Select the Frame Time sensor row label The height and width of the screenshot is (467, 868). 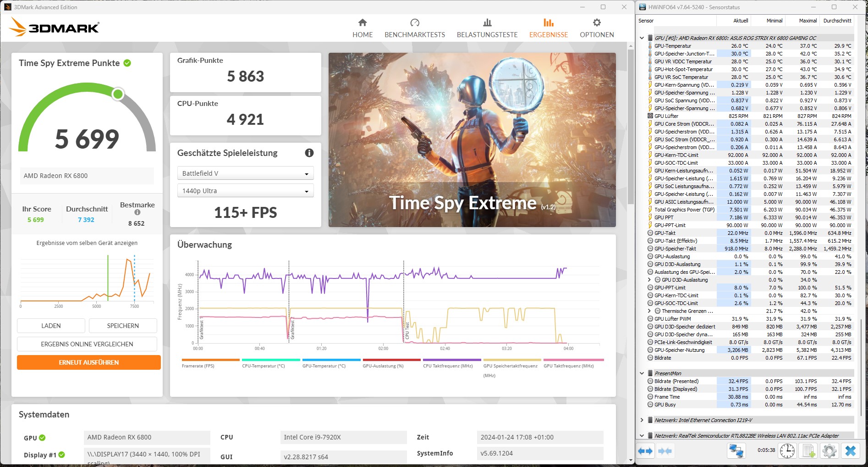click(667, 397)
